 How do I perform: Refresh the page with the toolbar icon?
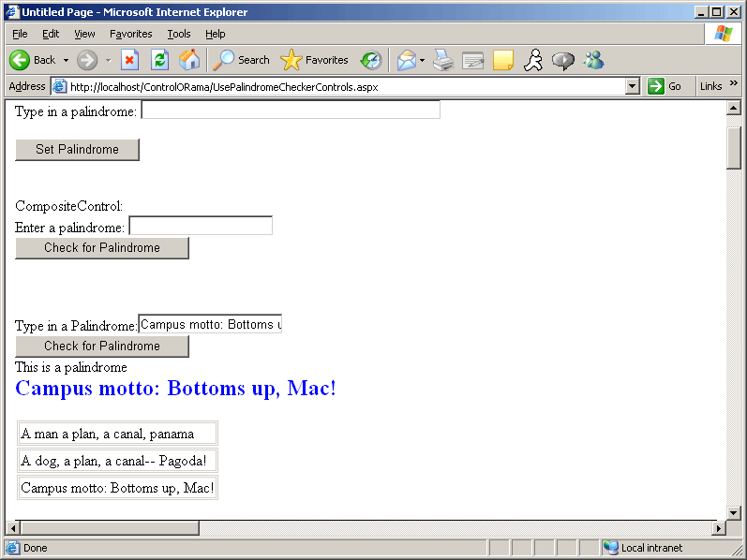click(x=159, y=60)
